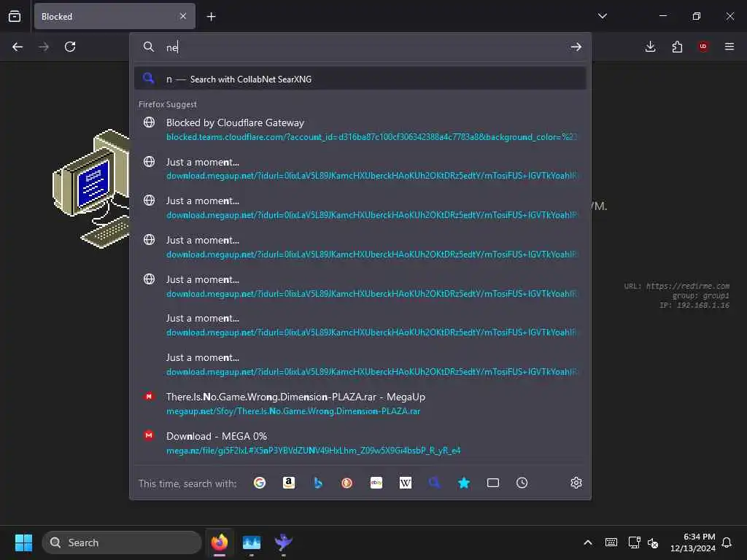Go to typed address with arrow
This screenshot has width=747, height=560.
[x=576, y=47]
